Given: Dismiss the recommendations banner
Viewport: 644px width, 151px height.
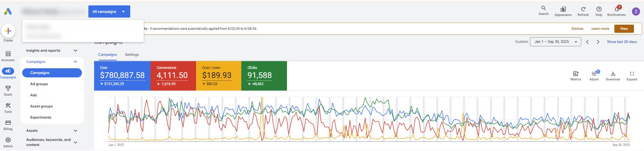Looking at the screenshot, I should pos(577,29).
